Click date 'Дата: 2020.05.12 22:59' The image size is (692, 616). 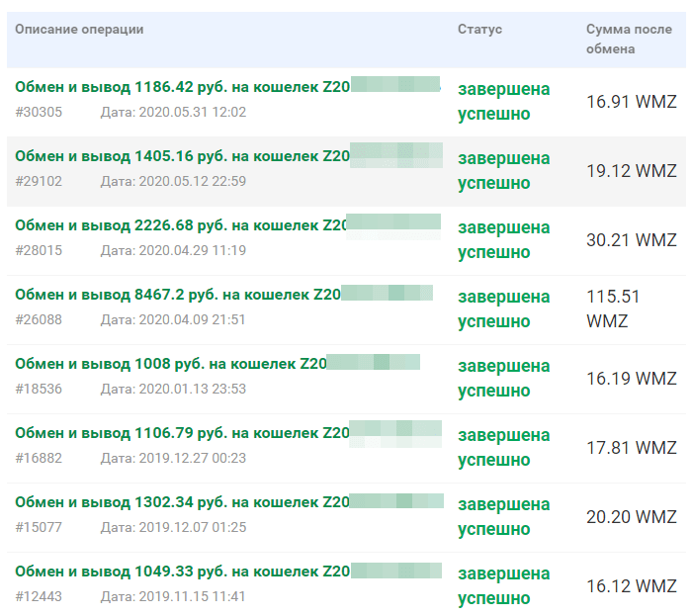click(x=173, y=181)
